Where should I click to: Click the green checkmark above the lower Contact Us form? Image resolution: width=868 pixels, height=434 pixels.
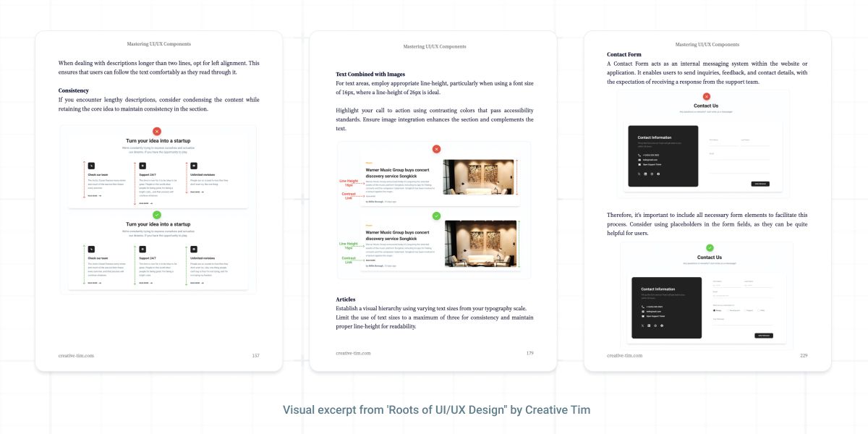coord(710,248)
